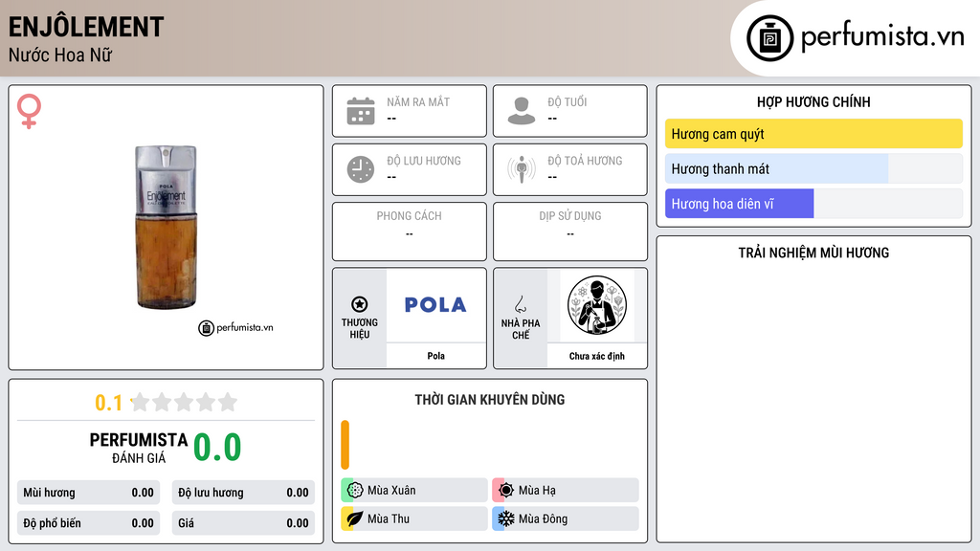Click the leaf icon for Mùa Thu

tap(354, 518)
